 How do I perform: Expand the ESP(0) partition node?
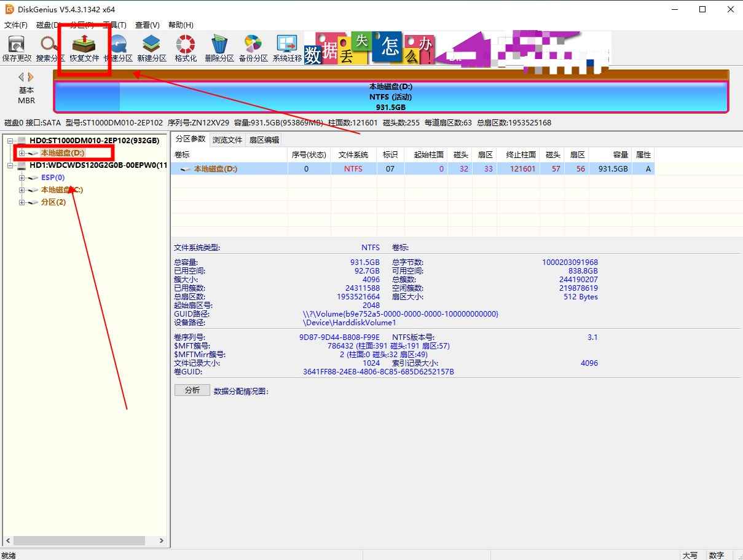tap(22, 178)
